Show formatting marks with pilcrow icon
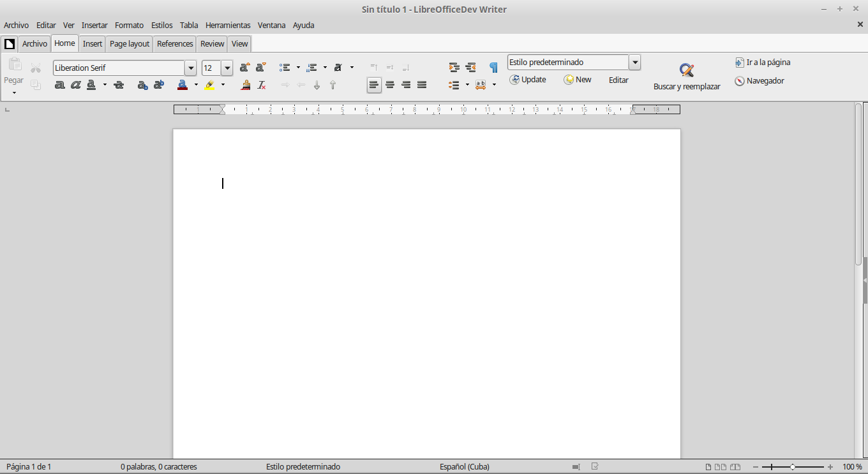The image size is (868, 474). coord(493,67)
